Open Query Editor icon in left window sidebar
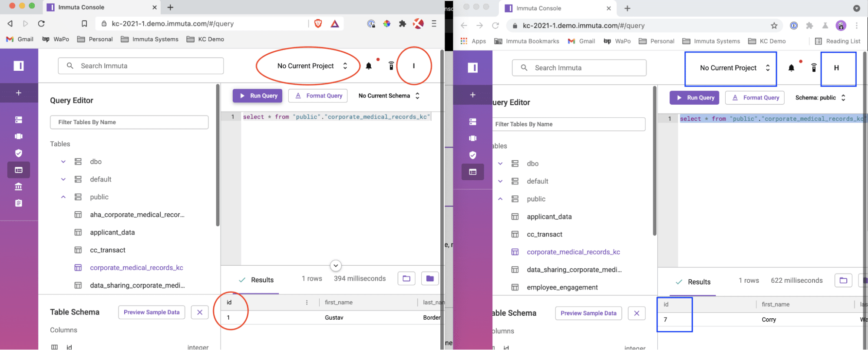868x350 pixels. pos(19,170)
